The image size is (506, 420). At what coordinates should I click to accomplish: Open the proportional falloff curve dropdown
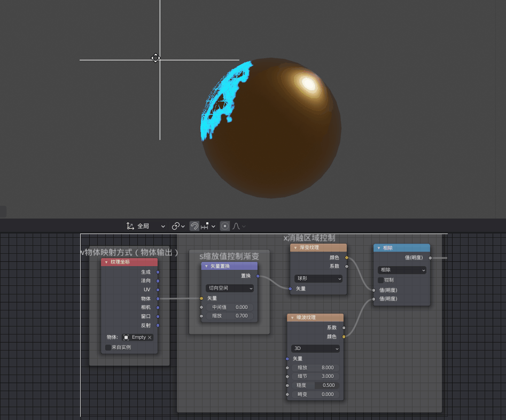[x=239, y=227]
